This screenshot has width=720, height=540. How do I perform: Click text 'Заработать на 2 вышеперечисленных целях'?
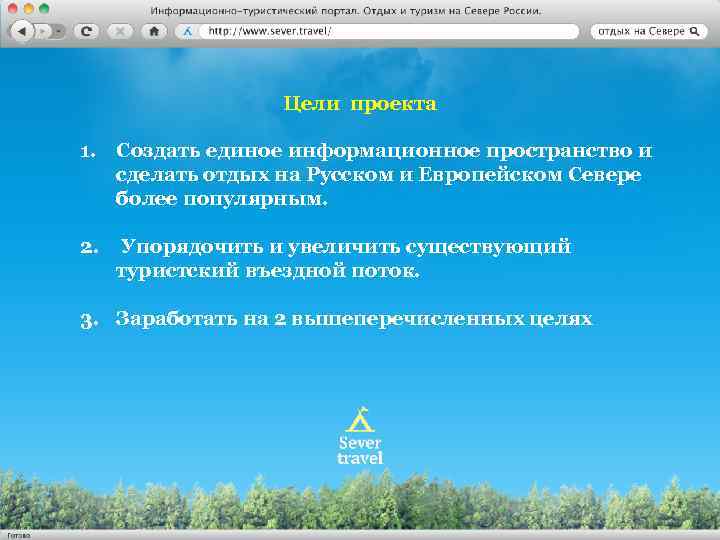pyautogui.click(x=354, y=319)
